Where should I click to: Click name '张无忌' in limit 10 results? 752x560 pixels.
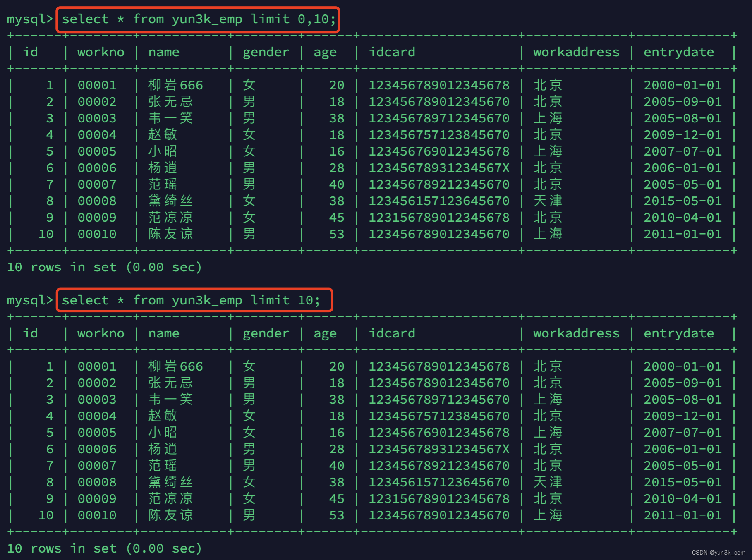click(171, 383)
